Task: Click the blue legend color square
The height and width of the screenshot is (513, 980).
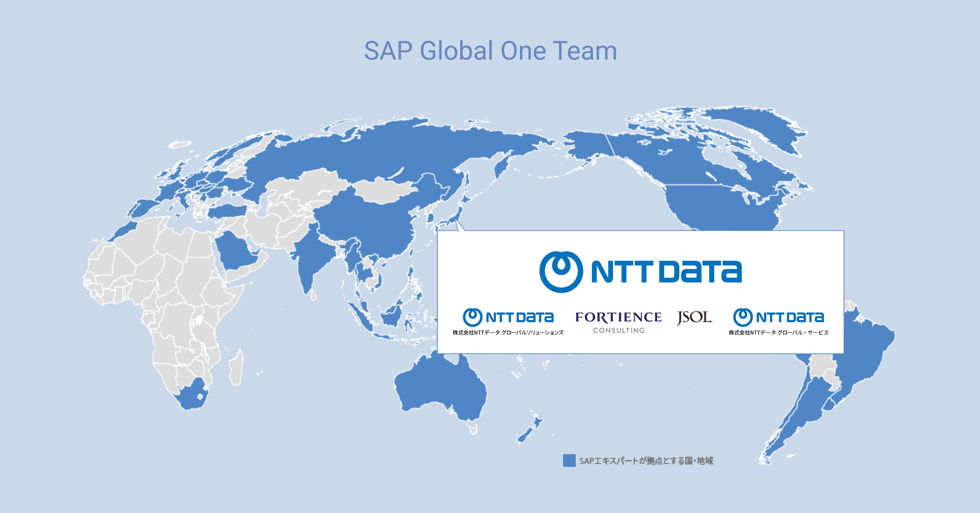Action: [x=569, y=461]
